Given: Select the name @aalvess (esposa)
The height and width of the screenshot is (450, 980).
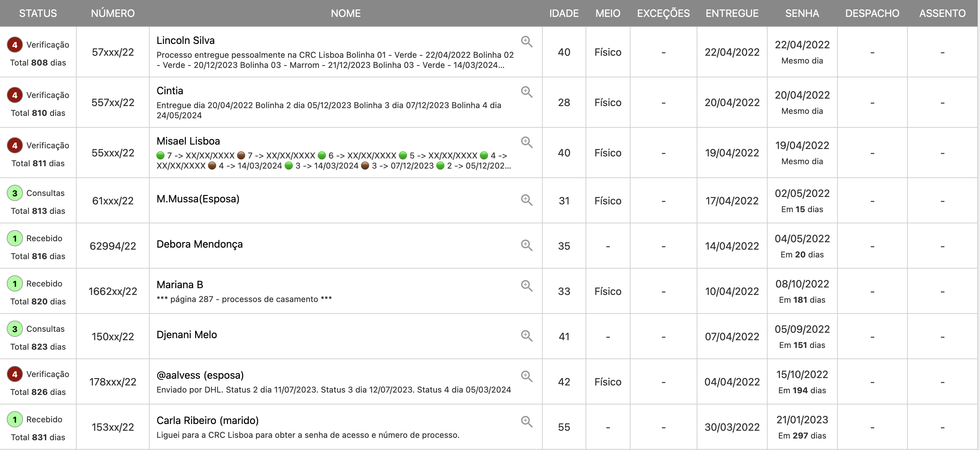Looking at the screenshot, I should point(200,375).
